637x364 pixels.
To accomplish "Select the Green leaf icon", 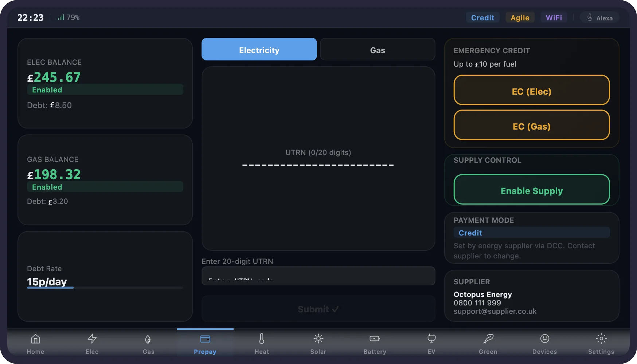I will click(488, 343).
